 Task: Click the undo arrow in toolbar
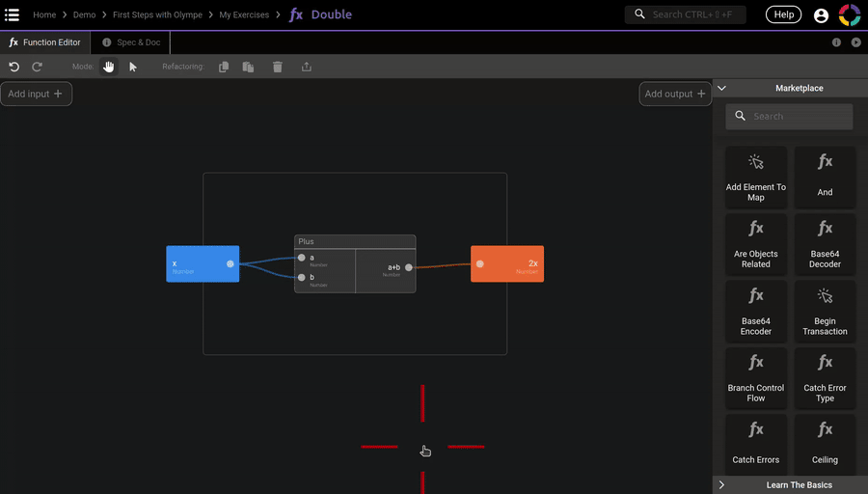click(x=14, y=67)
